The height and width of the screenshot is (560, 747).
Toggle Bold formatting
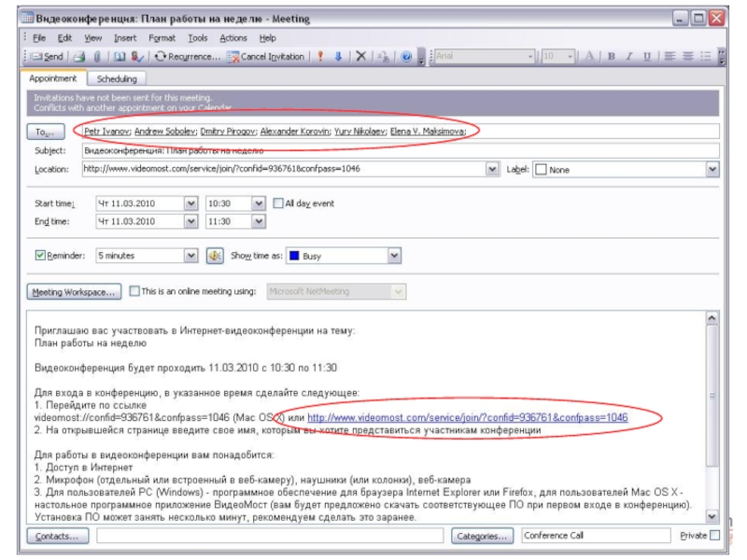point(612,56)
